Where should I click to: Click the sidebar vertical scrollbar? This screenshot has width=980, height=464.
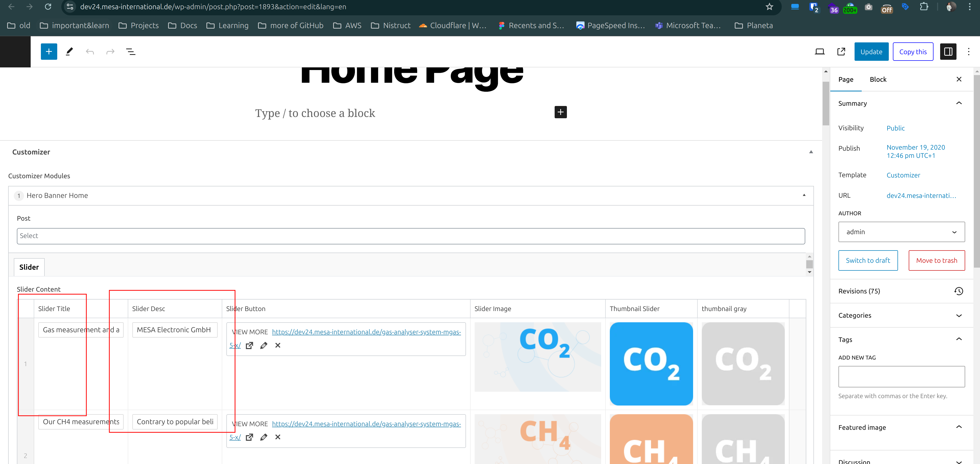click(977, 171)
